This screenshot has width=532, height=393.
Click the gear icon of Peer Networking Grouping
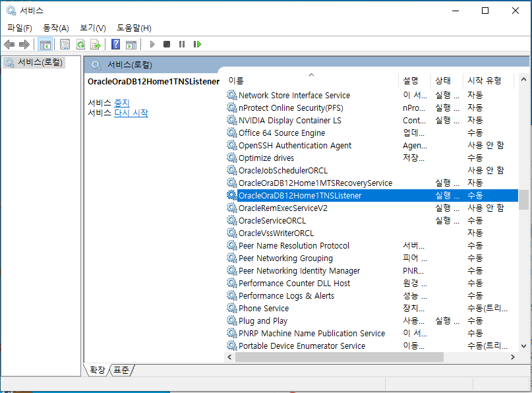click(x=232, y=258)
